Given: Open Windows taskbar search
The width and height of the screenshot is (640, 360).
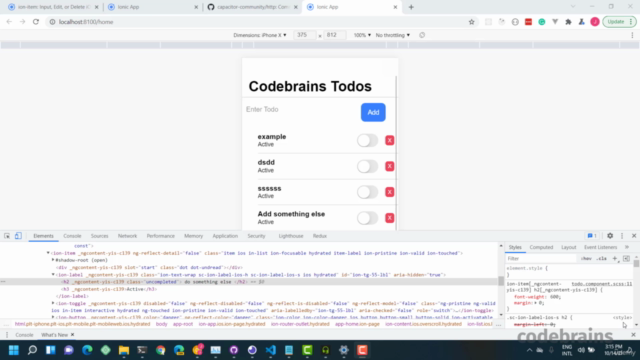Looking at the screenshot, I should 32,350.
